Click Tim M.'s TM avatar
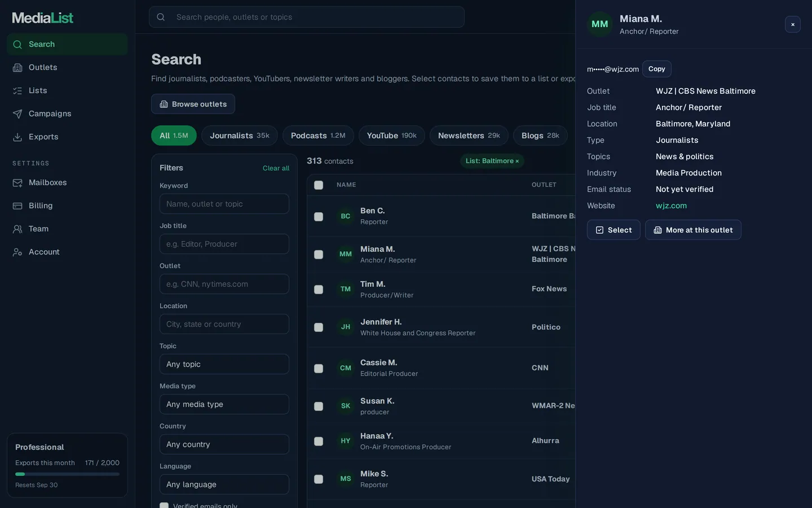 click(x=346, y=289)
